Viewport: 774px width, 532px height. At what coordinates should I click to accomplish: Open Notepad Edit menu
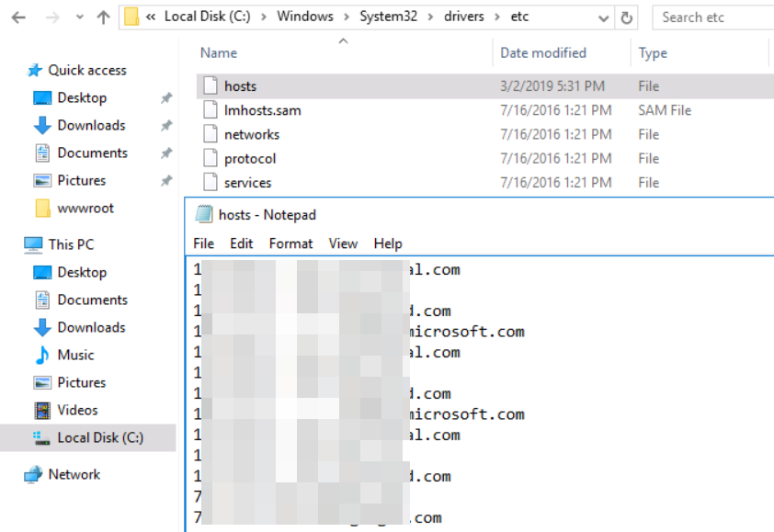(x=242, y=243)
